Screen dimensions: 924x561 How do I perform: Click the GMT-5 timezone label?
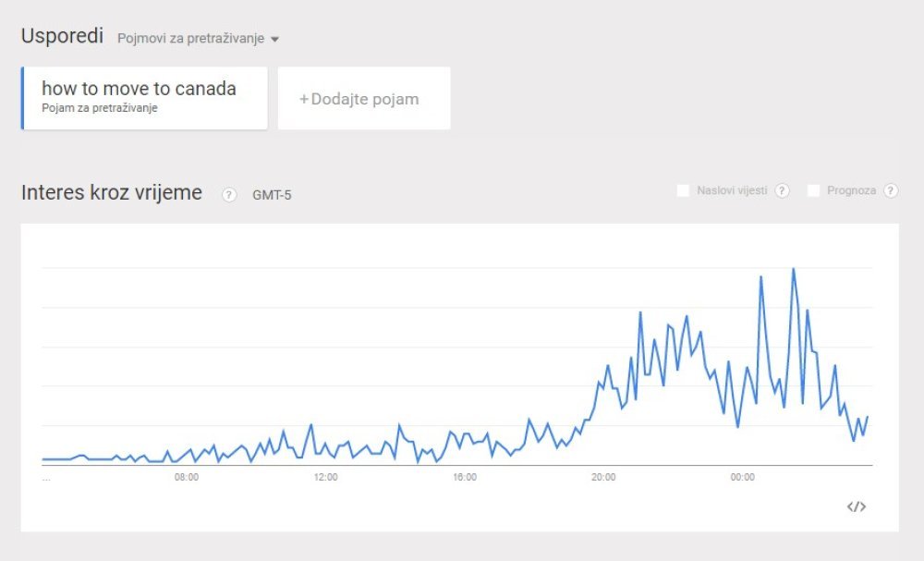(272, 195)
